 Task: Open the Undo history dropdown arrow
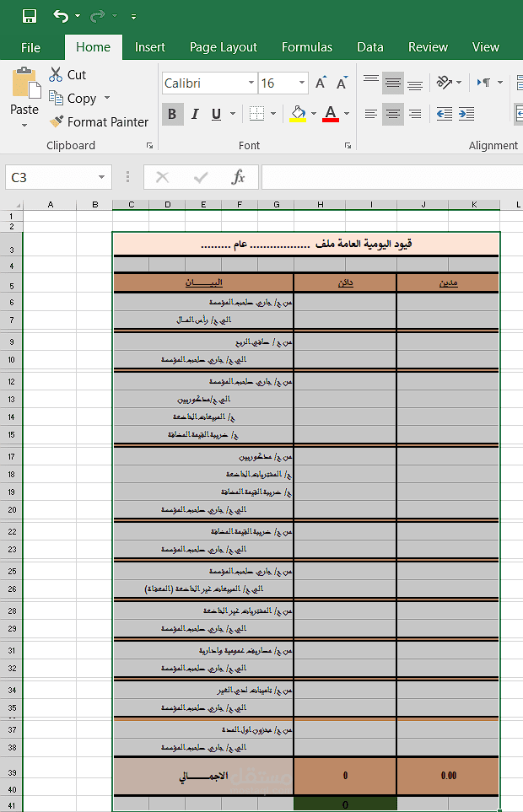pyautogui.click(x=78, y=17)
